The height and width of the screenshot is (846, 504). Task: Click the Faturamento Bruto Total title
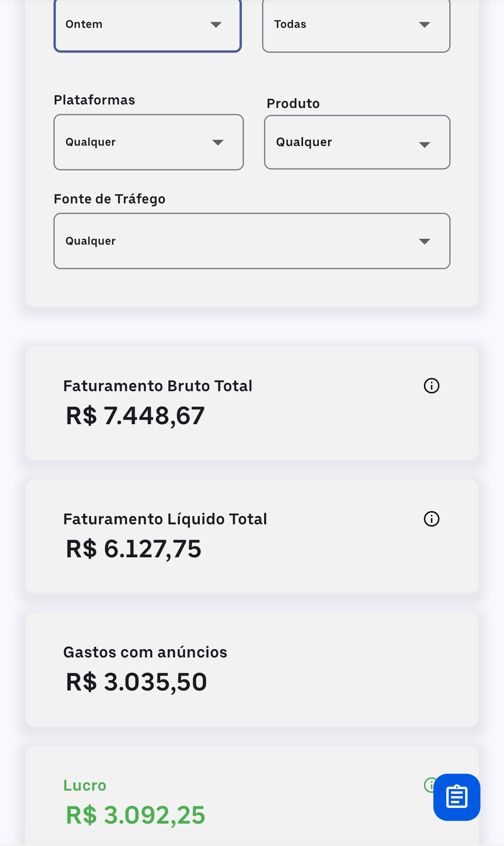tap(157, 386)
